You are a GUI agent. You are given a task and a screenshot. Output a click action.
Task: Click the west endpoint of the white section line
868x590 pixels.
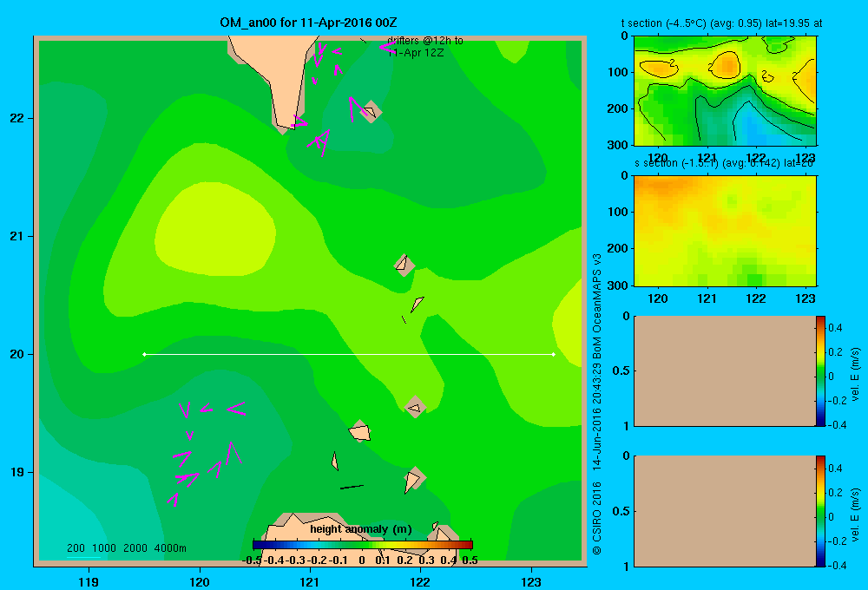pyautogui.click(x=144, y=354)
